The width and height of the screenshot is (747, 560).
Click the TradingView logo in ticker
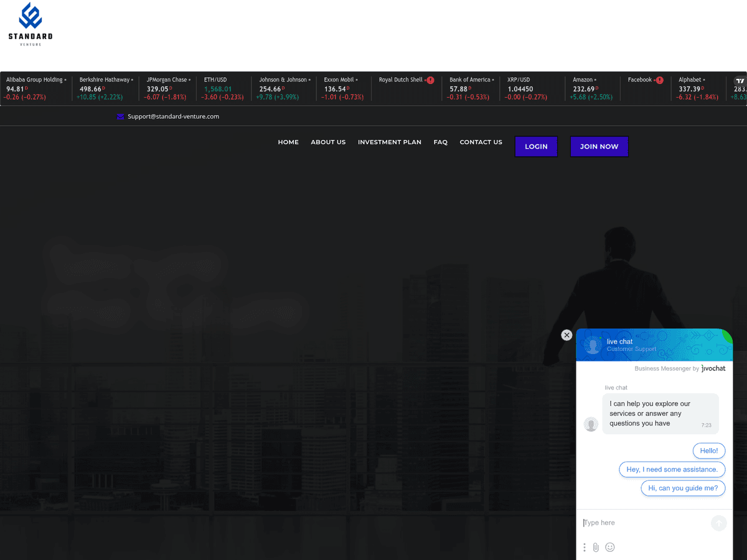(x=740, y=81)
